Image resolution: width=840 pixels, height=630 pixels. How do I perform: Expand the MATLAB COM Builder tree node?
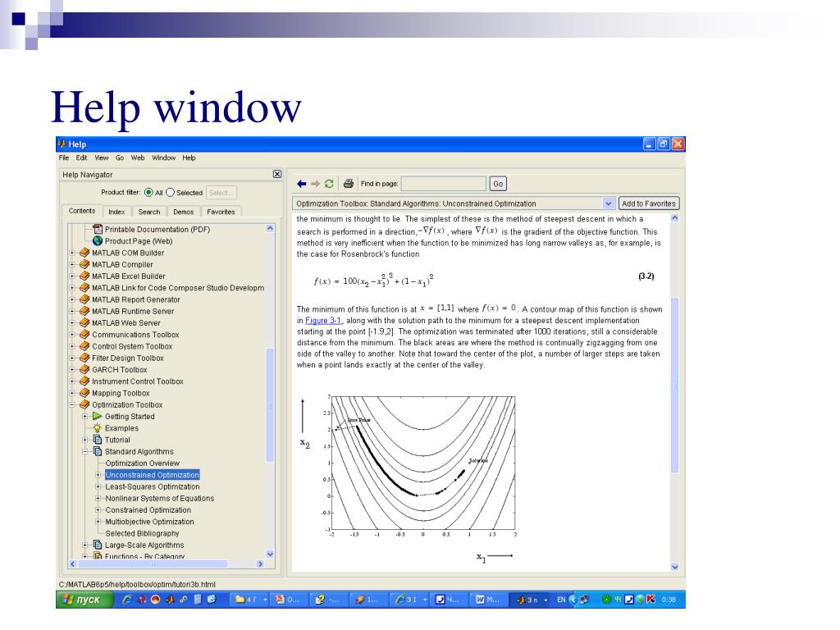[x=72, y=253]
